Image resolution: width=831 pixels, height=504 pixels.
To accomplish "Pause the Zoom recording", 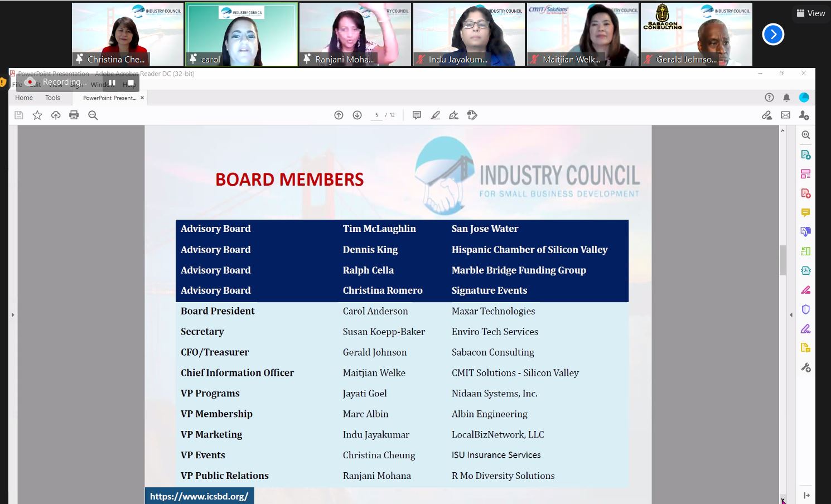I will 112,83.
